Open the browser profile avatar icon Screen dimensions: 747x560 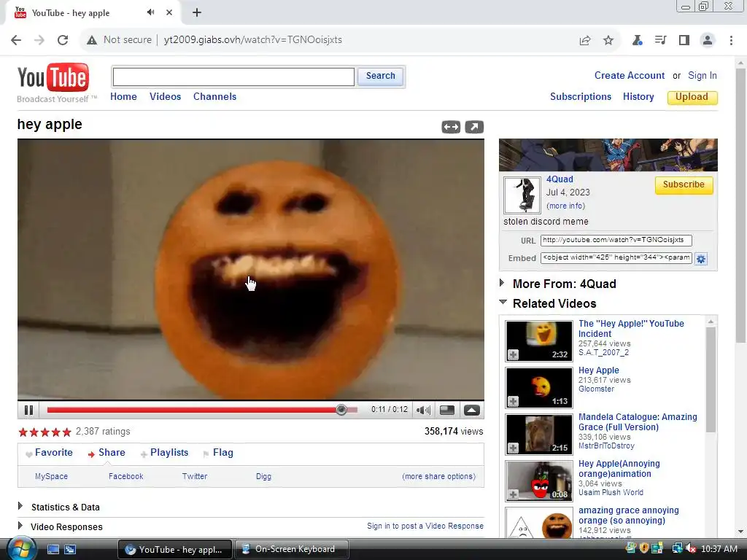point(708,41)
